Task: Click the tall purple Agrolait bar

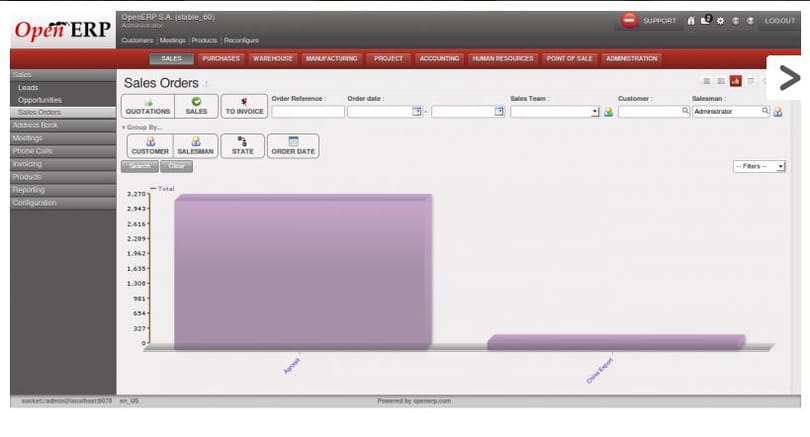Action: [x=303, y=272]
